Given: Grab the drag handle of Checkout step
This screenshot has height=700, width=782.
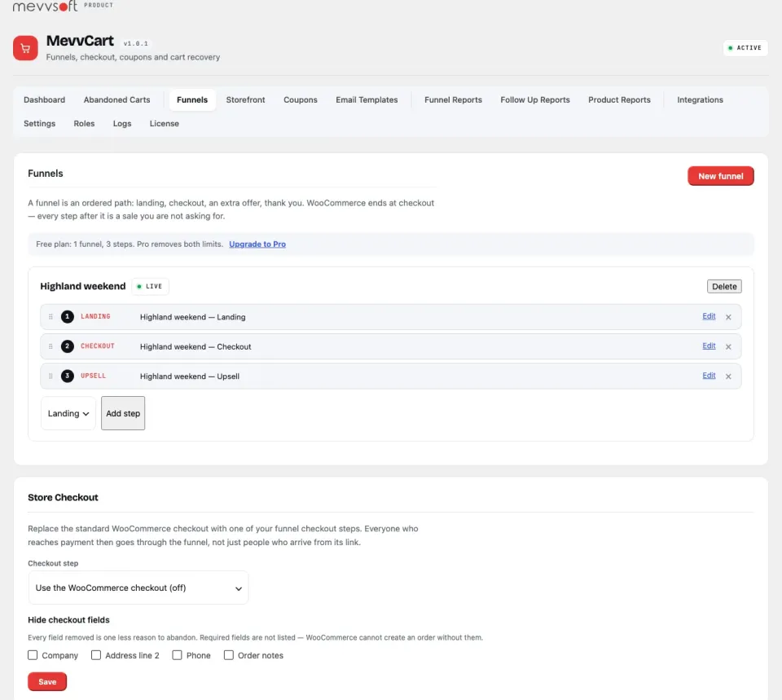Looking at the screenshot, I should pos(51,346).
